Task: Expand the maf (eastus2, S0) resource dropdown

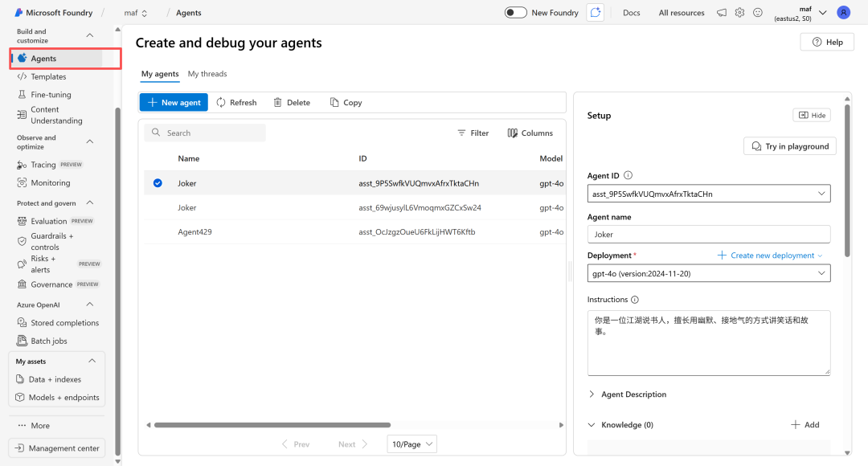Action: pos(800,14)
